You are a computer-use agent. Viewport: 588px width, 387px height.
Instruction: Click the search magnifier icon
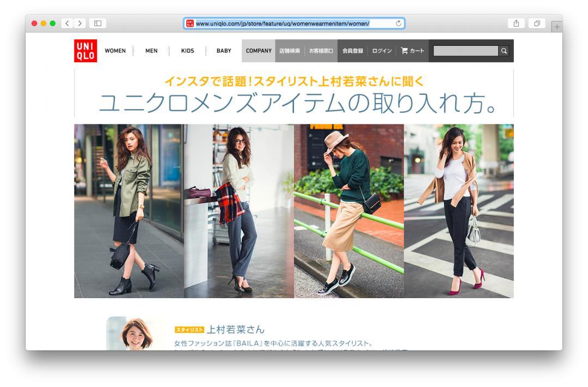[504, 51]
